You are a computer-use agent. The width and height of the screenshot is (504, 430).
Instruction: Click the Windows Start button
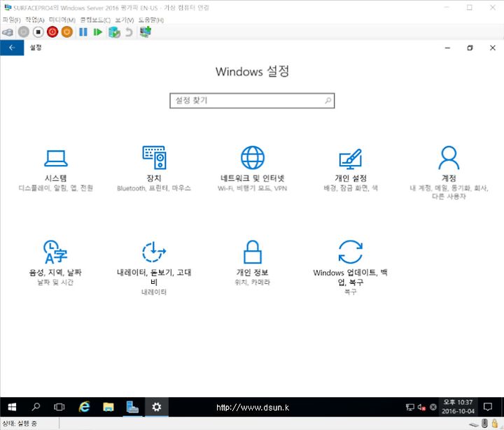click(x=12, y=407)
